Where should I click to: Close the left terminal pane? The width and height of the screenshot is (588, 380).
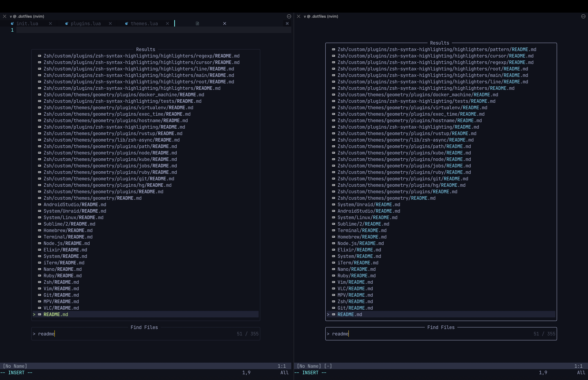4,16
